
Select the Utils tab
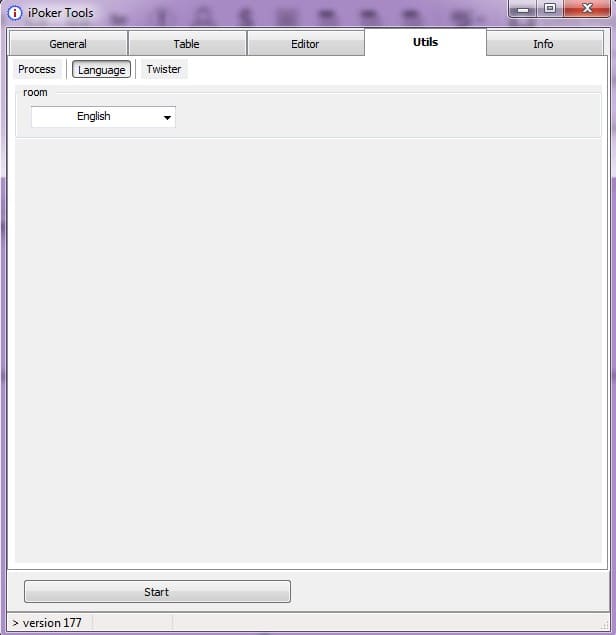(425, 42)
